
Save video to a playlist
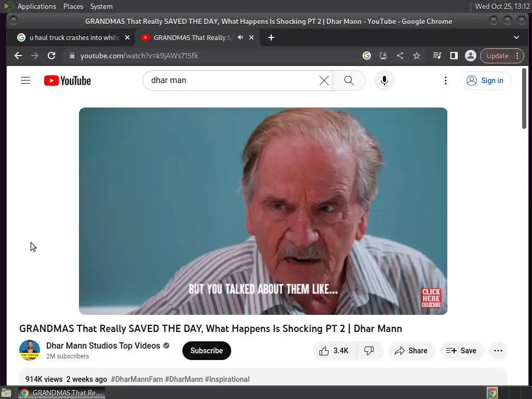(461, 351)
